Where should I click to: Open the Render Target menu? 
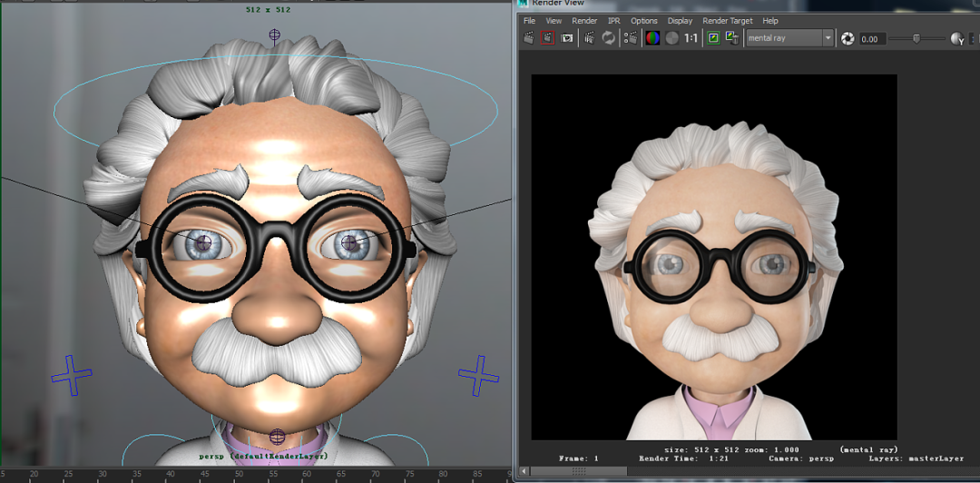(728, 21)
